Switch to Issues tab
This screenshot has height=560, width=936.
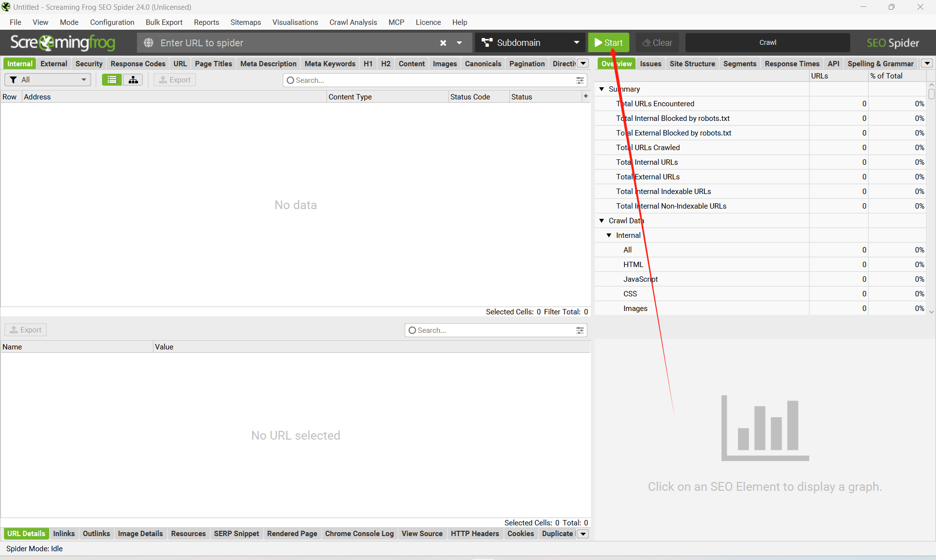coord(651,64)
